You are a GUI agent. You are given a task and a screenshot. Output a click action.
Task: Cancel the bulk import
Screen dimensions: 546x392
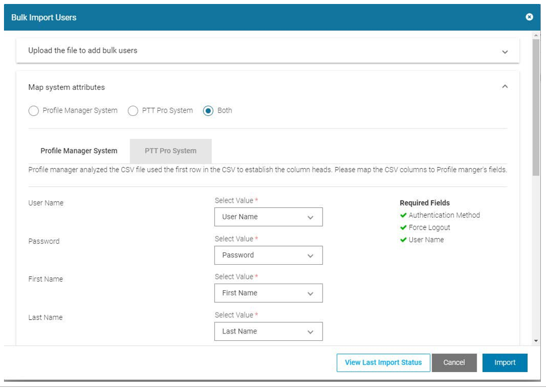454,362
